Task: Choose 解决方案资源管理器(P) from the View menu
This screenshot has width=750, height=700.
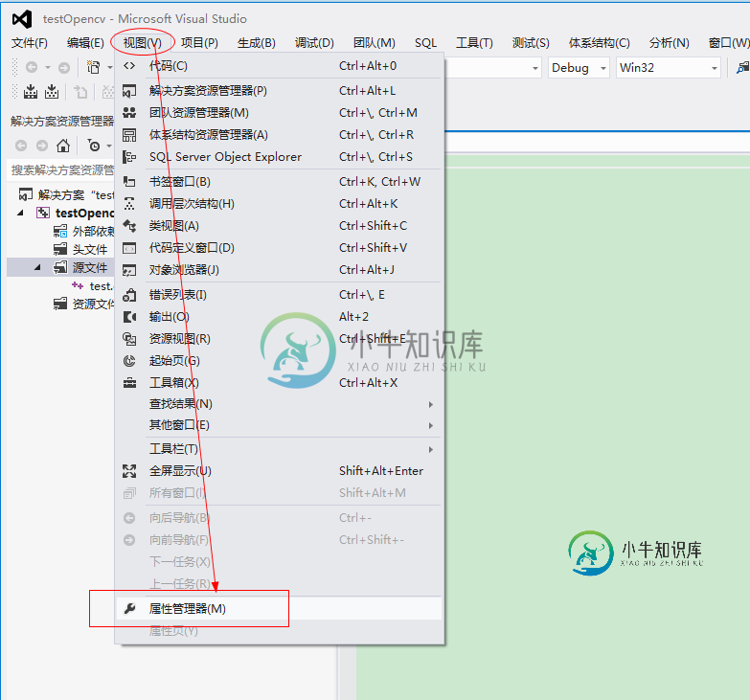Action: [278, 91]
